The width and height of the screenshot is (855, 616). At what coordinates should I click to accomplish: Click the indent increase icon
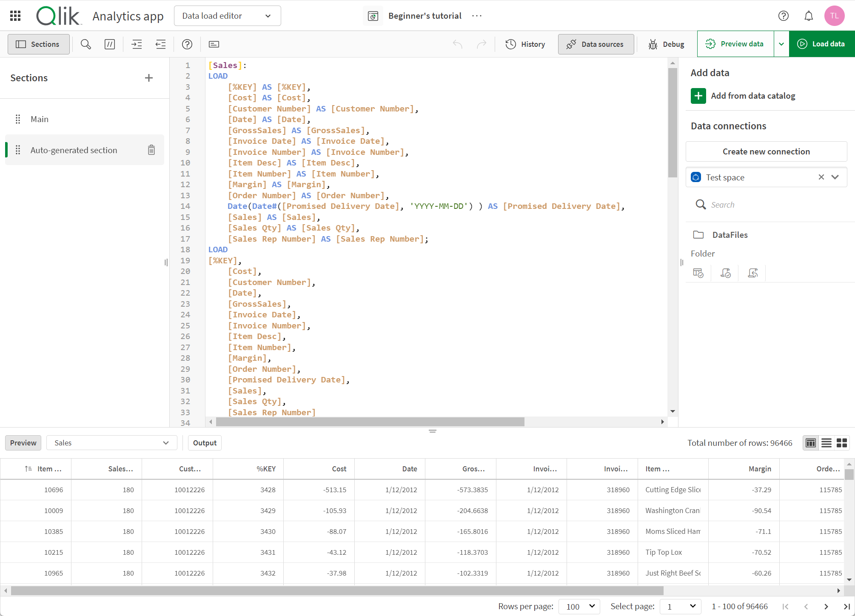click(136, 45)
